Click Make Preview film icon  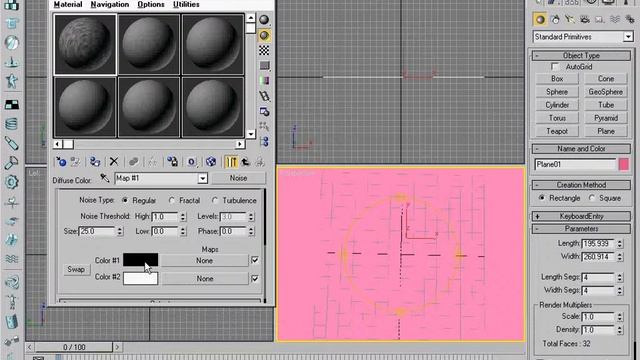tap(264, 96)
